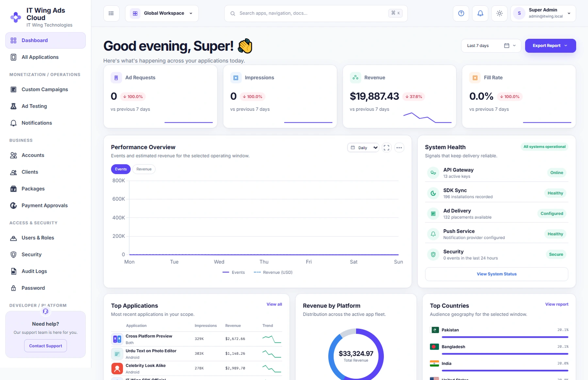
Task: Focus the search apps, navigation, docs field
Action: click(x=316, y=13)
